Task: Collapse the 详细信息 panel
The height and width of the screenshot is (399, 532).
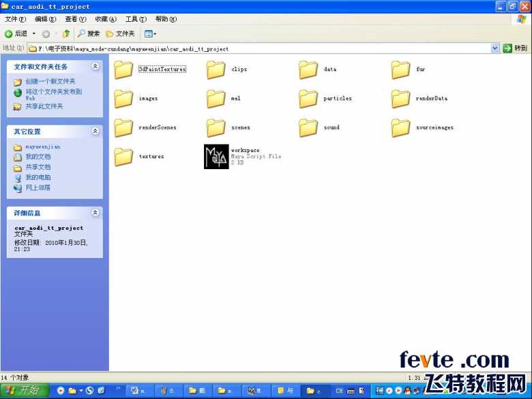Action: pos(95,212)
